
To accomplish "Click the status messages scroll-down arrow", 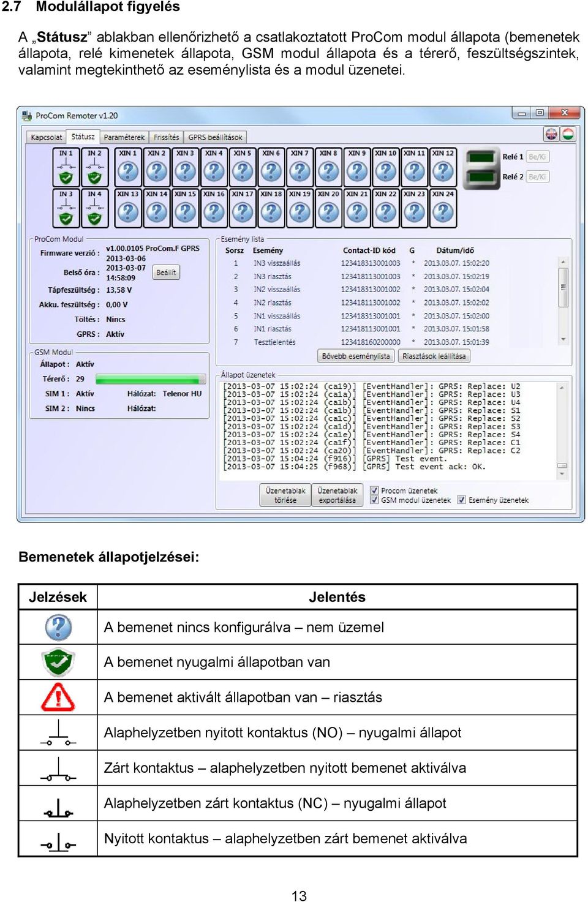I will pyautogui.click(x=562, y=473).
